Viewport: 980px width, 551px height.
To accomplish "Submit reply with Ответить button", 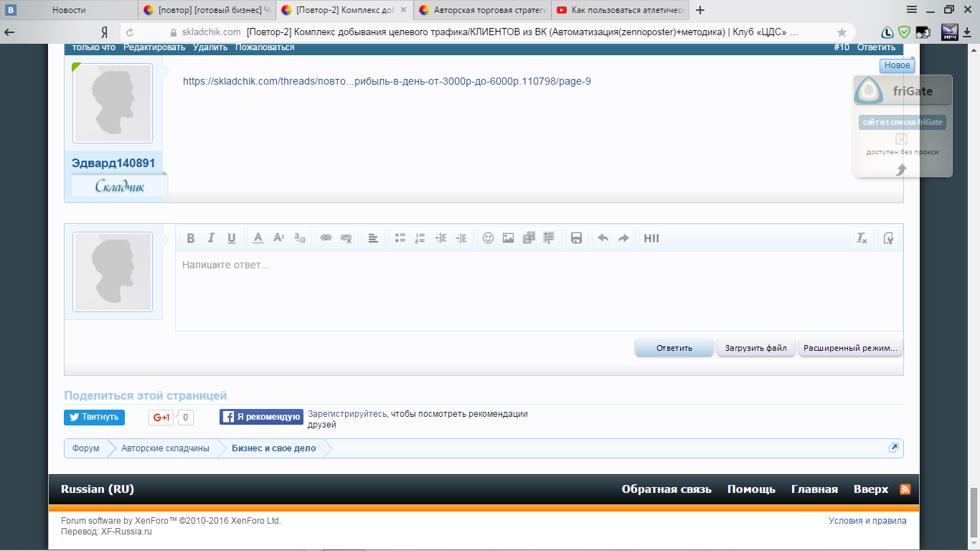I will pyautogui.click(x=674, y=348).
